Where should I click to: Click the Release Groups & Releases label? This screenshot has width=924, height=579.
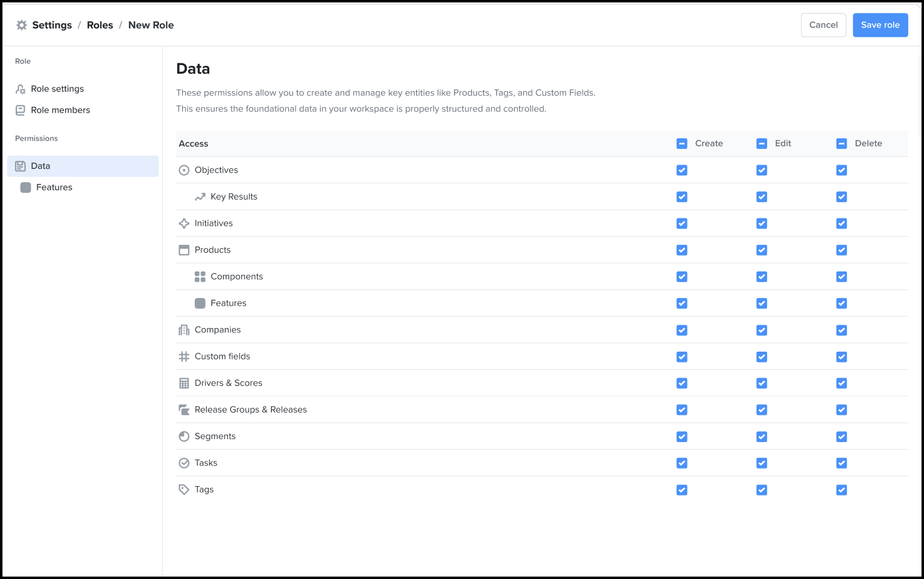pyautogui.click(x=250, y=410)
